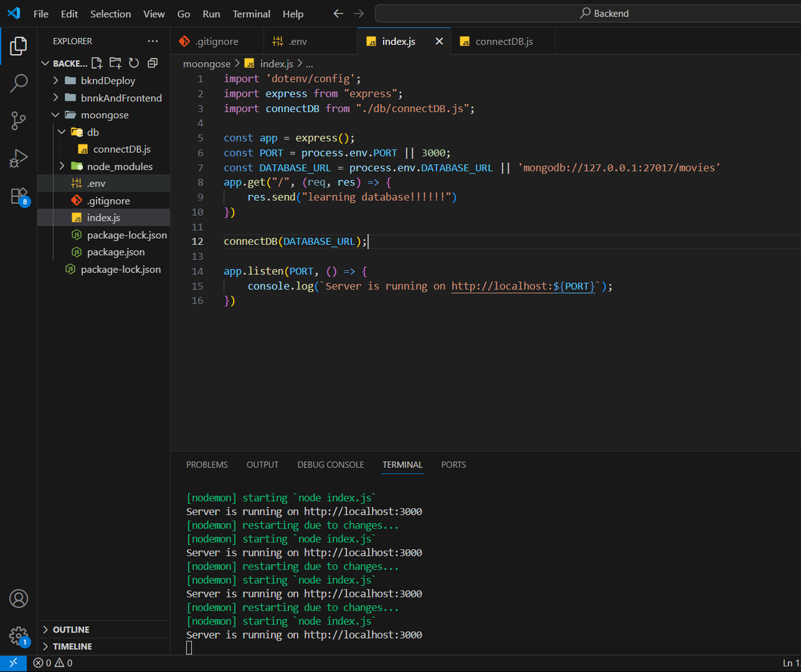This screenshot has height=672, width=801.
Task: Open the Help menu
Action: pos(293,13)
